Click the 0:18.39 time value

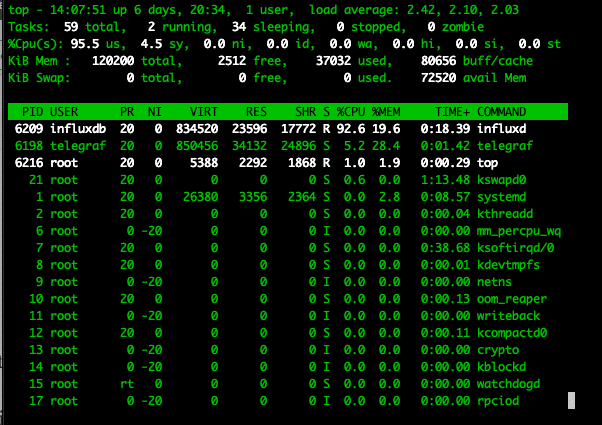445,129
